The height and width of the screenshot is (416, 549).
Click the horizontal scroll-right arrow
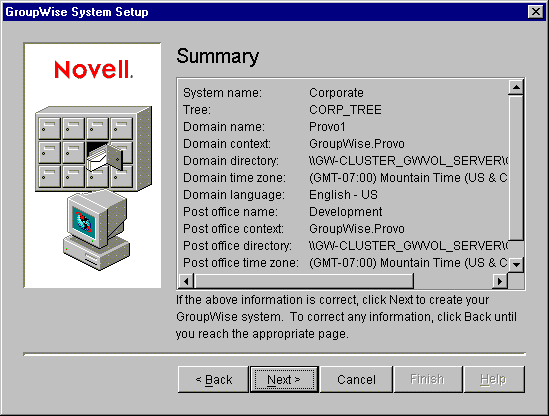500,281
